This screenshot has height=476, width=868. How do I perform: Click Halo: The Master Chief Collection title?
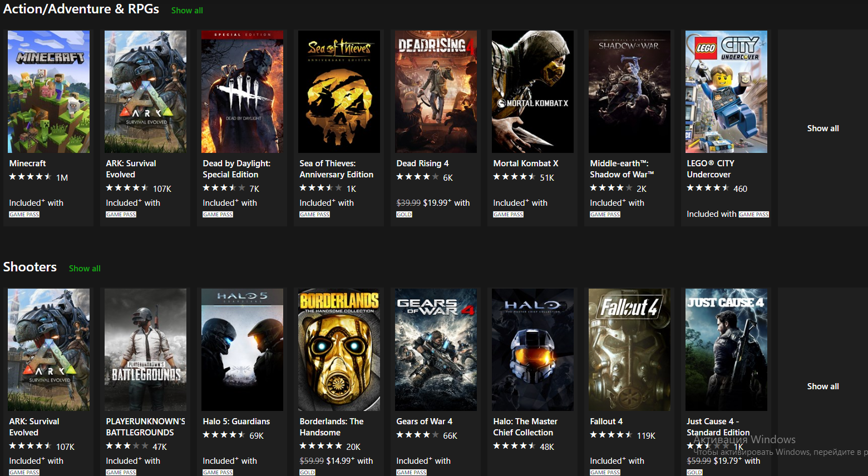tap(525, 427)
